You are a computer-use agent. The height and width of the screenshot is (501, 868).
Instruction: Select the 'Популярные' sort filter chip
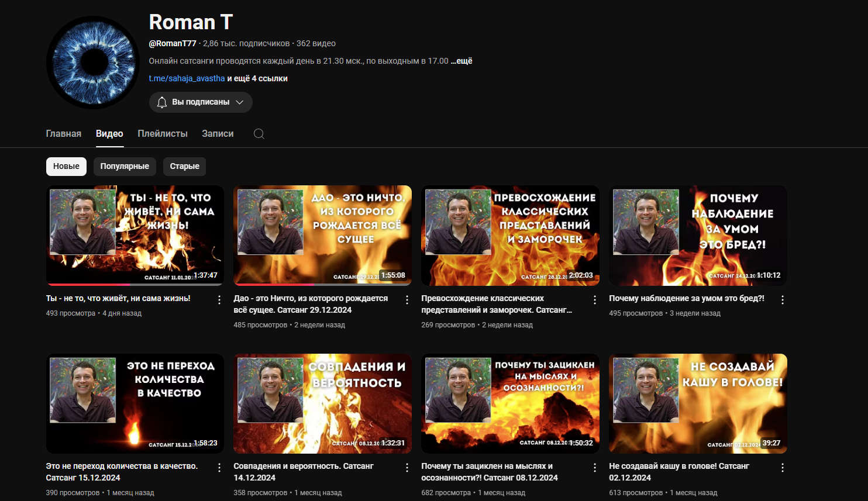(125, 167)
